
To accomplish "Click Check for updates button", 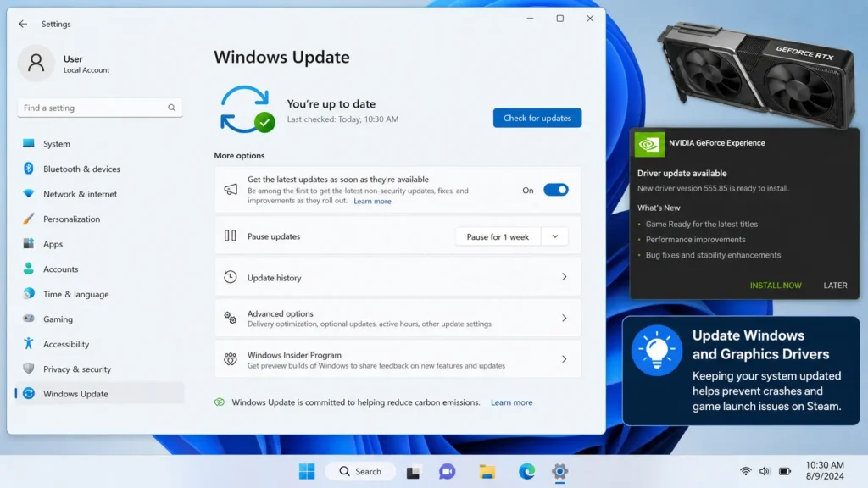I will coord(537,118).
